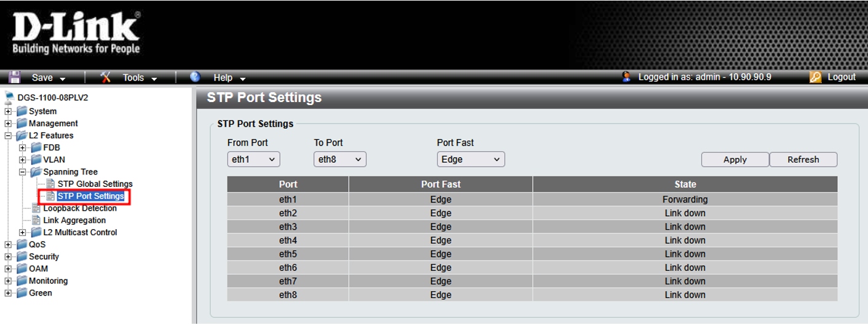Open the To Port dropdown

pyautogui.click(x=340, y=160)
